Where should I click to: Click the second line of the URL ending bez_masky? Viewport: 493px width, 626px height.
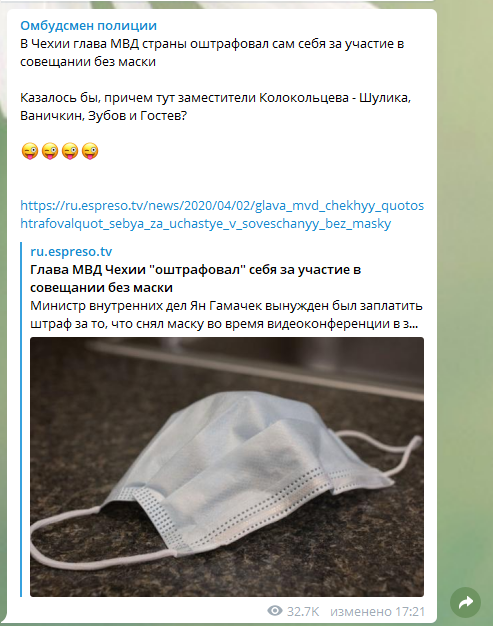pos(206,224)
